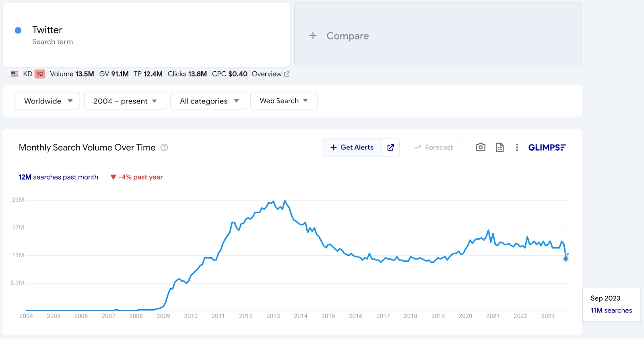
Task: Open the Worldwide region dropdown
Action: coord(47,101)
